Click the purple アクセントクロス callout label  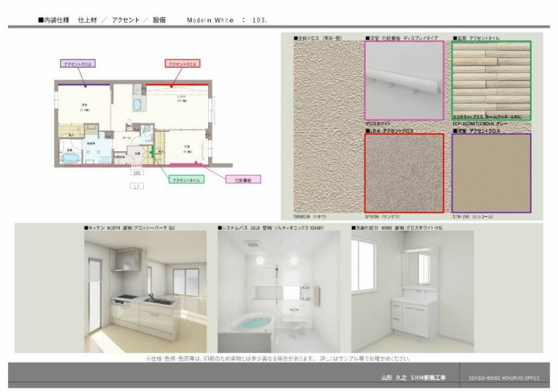(77, 64)
